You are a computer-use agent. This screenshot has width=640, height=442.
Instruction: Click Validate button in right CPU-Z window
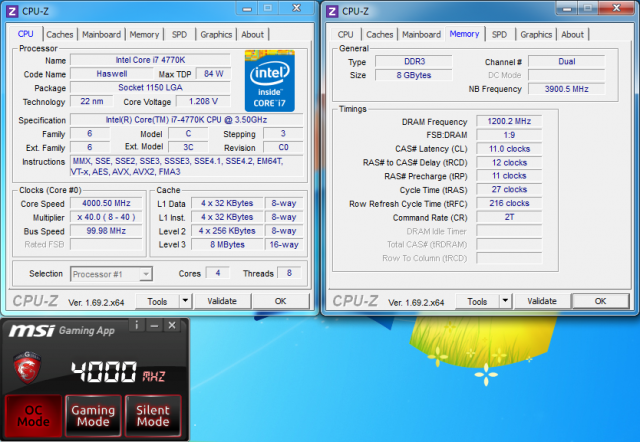[542, 301]
